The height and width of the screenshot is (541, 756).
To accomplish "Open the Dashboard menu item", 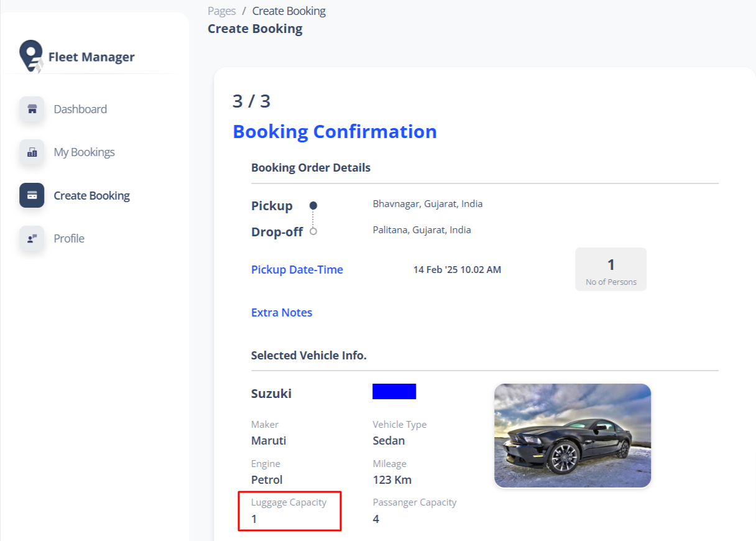I will coord(80,109).
